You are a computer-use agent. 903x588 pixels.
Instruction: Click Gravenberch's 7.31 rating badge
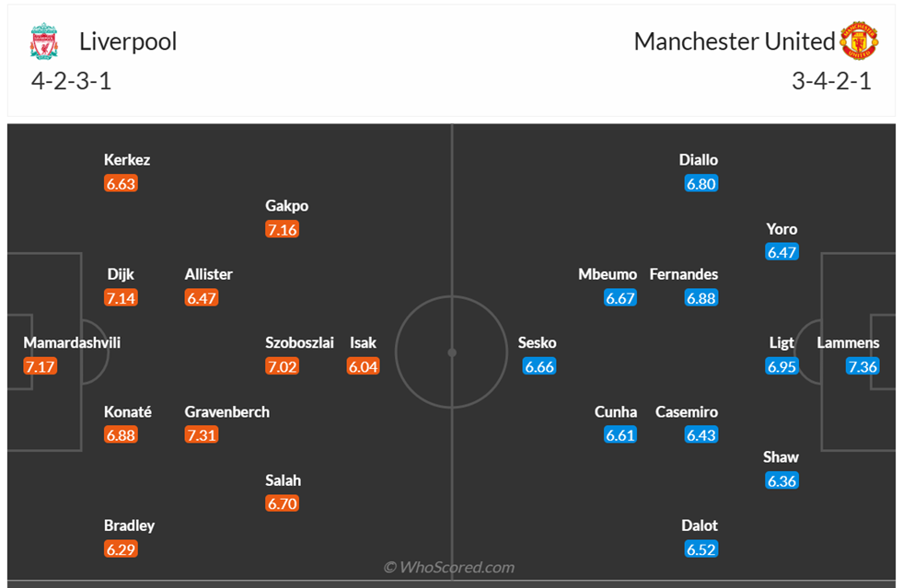202,435
